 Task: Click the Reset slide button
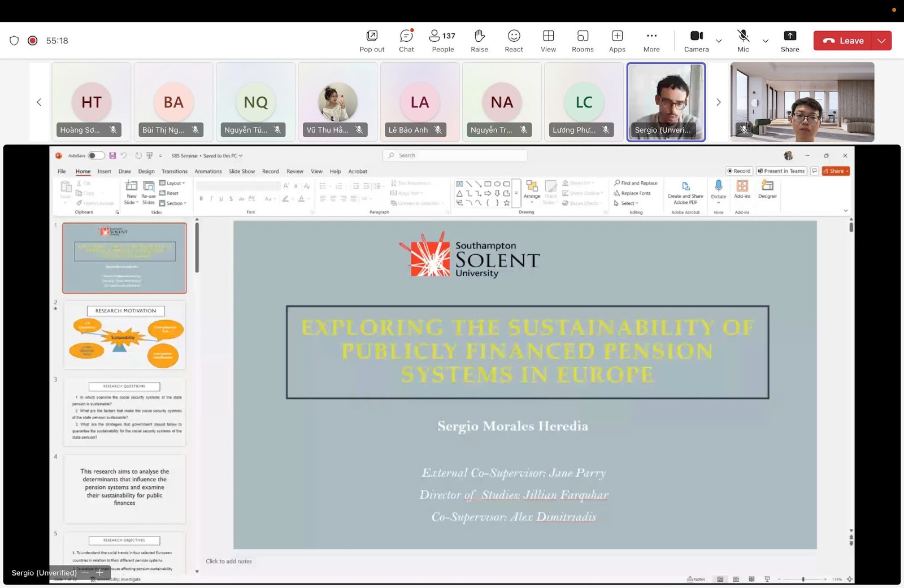click(169, 193)
